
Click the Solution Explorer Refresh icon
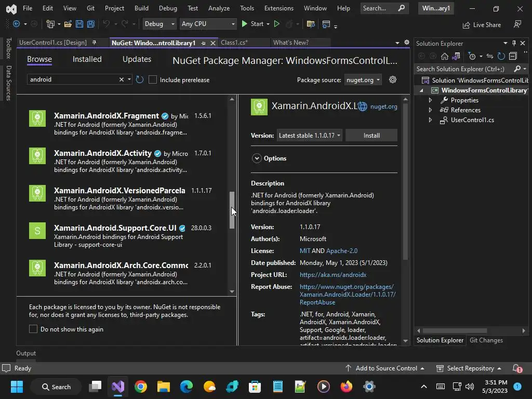501,56
